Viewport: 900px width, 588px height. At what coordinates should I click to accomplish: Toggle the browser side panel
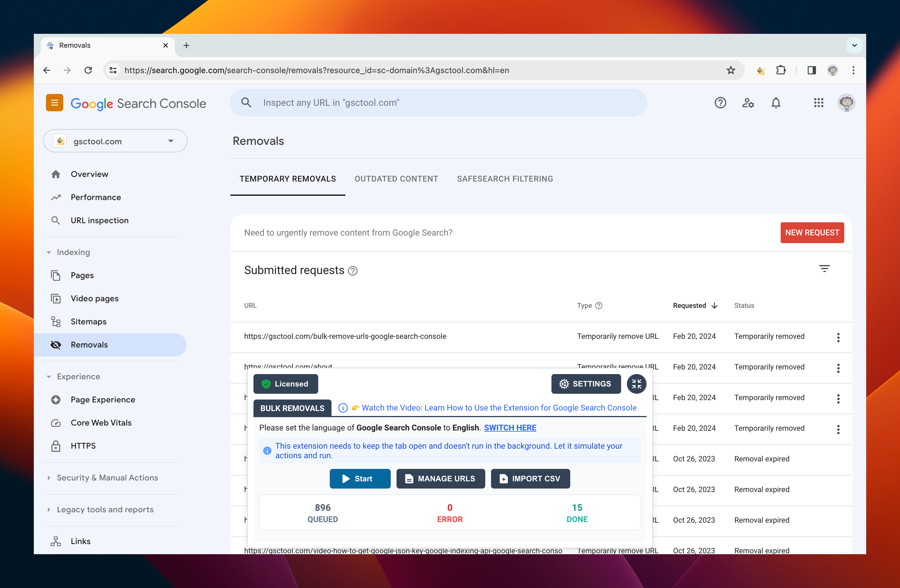811,70
